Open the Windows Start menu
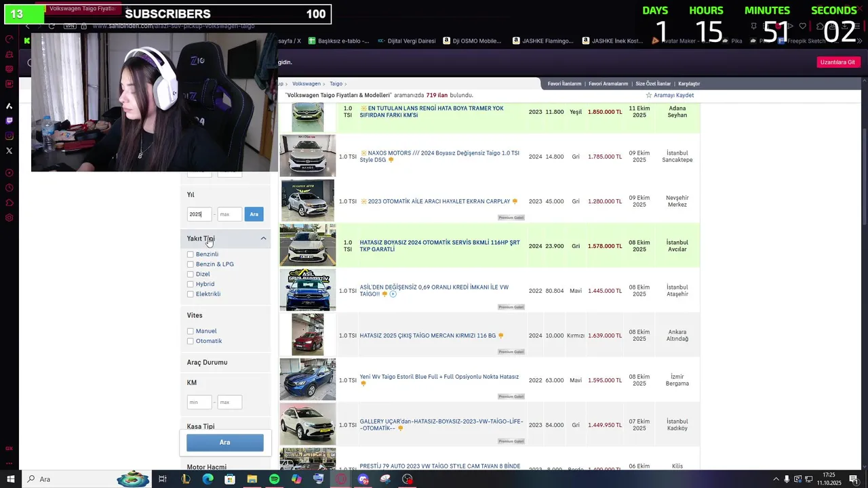Viewport: 868px width, 488px height. point(10,479)
